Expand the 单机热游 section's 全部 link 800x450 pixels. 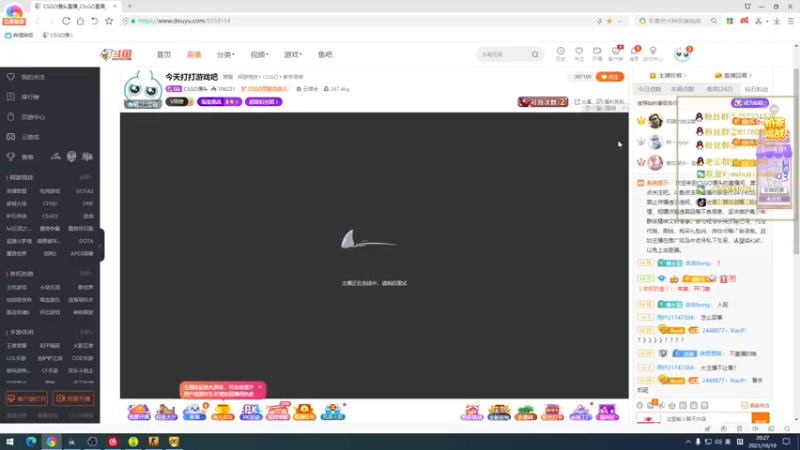(x=85, y=273)
